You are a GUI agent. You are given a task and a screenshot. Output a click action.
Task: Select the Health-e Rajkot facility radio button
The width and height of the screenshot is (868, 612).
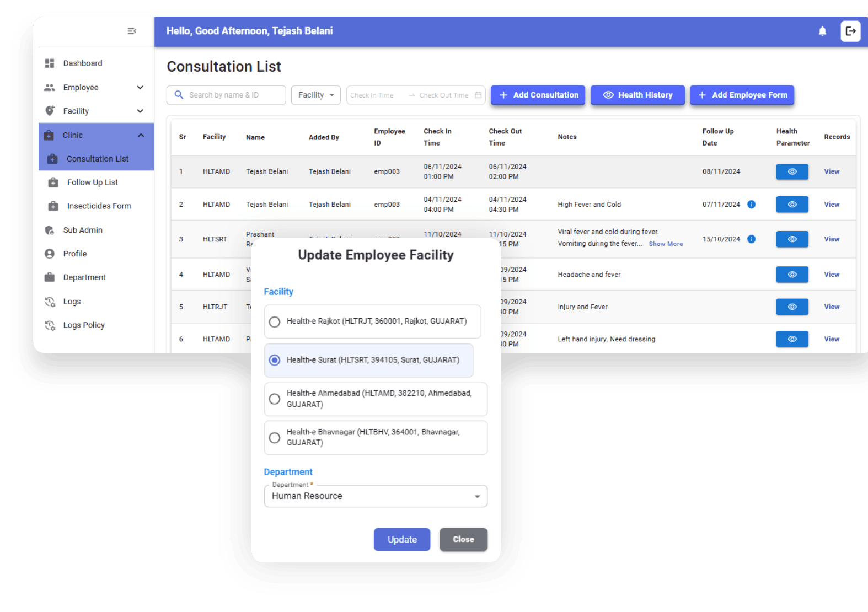coord(275,322)
